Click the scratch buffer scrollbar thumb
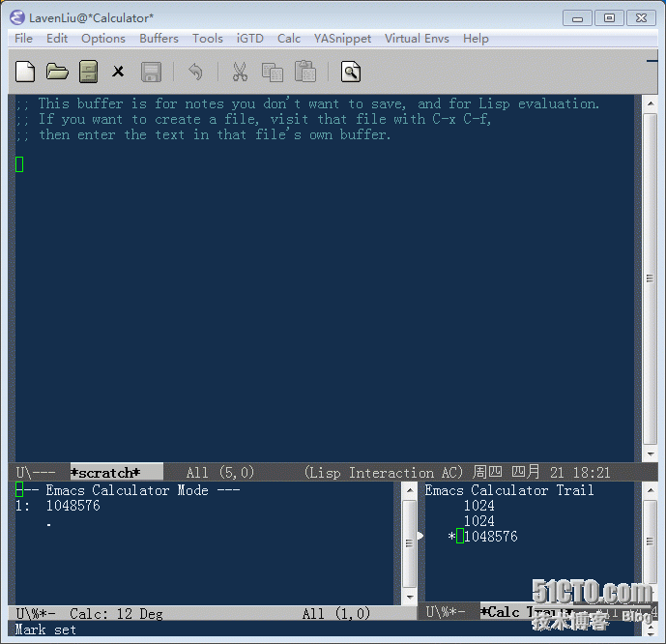Screen dimensions: 666x644 click(x=650, y=278)
